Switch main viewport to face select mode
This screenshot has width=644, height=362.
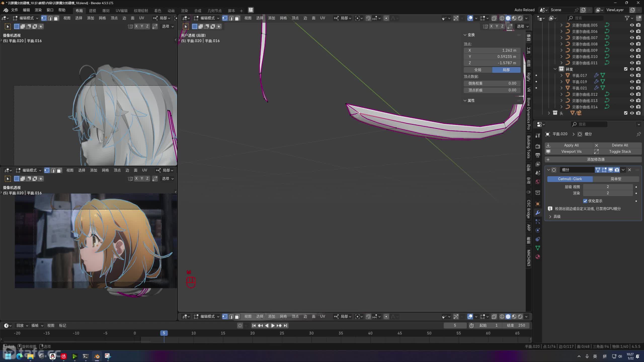coord(237,18)
